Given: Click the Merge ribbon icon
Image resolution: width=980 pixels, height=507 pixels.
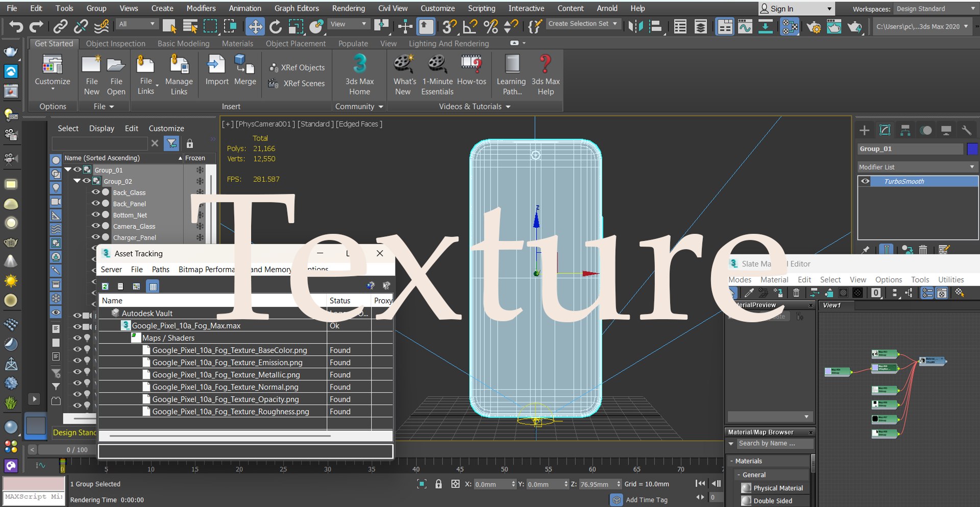Looking at the screenshot, I should point(245,70).
